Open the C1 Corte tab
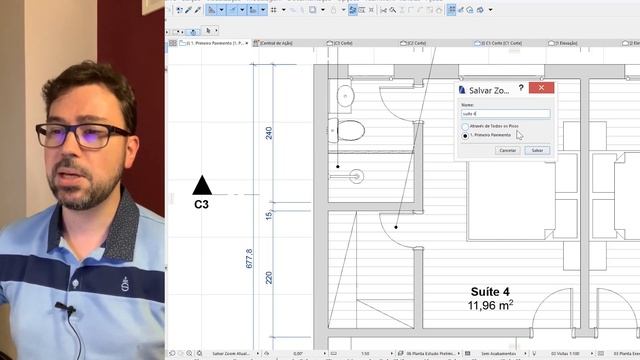Viewport: 640px width, 360px height. point(498,43)
